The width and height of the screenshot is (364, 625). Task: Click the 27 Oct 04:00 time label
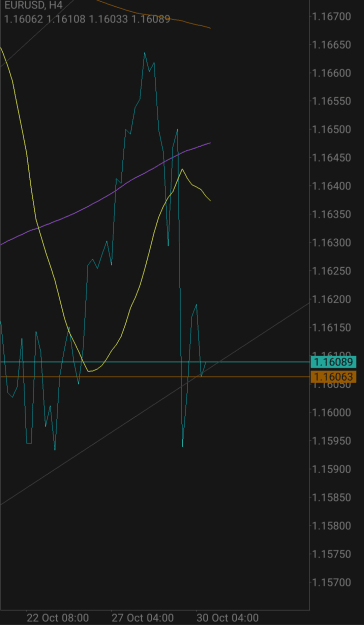point(142,618)
